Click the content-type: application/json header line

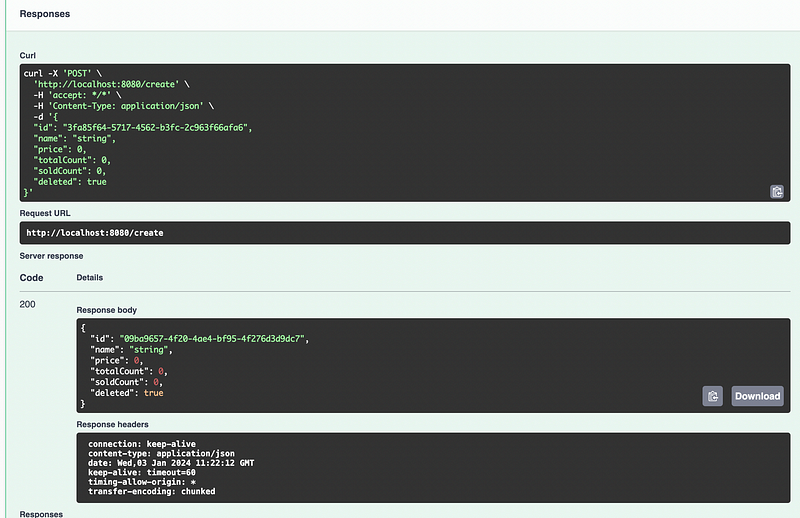pos(160,455)
